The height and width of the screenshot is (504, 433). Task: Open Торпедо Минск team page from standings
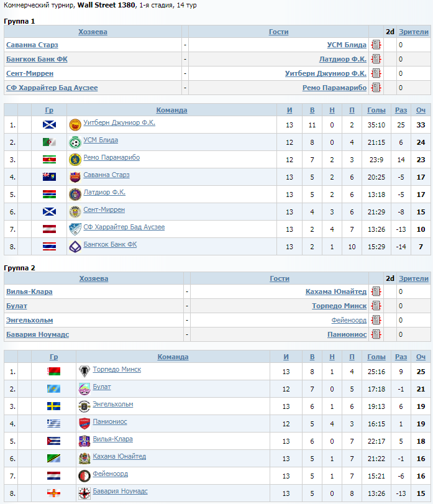tap(117, 369)
